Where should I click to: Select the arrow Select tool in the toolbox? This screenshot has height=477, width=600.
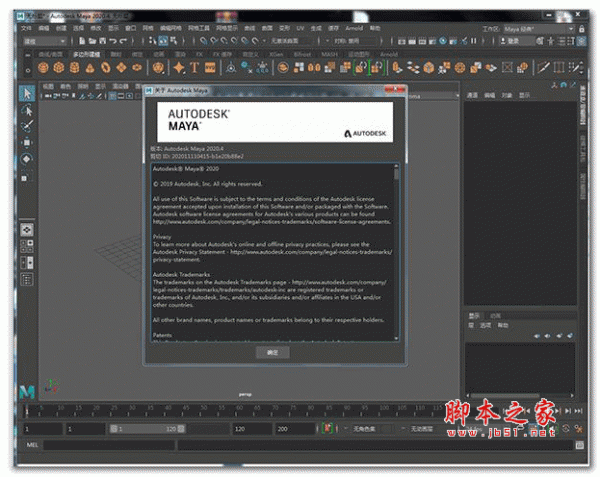27,93
